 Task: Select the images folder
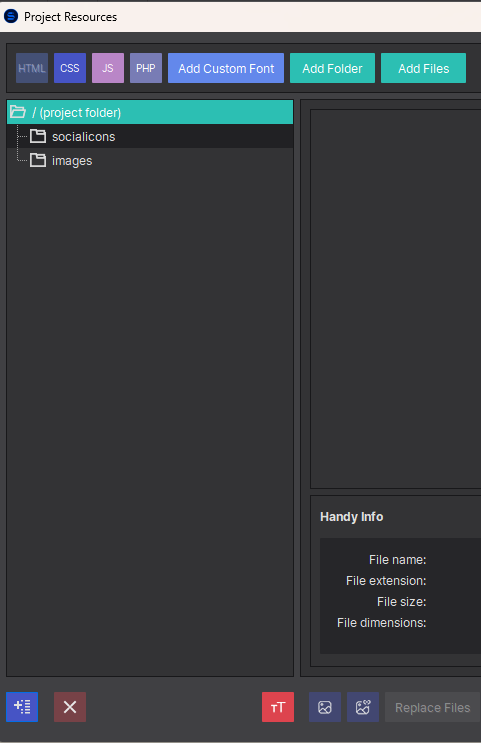150,161
